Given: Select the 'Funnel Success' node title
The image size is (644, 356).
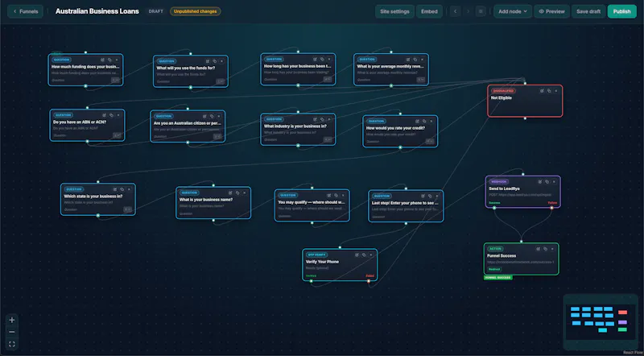Looking at the screenshot, I should point(502,255).
